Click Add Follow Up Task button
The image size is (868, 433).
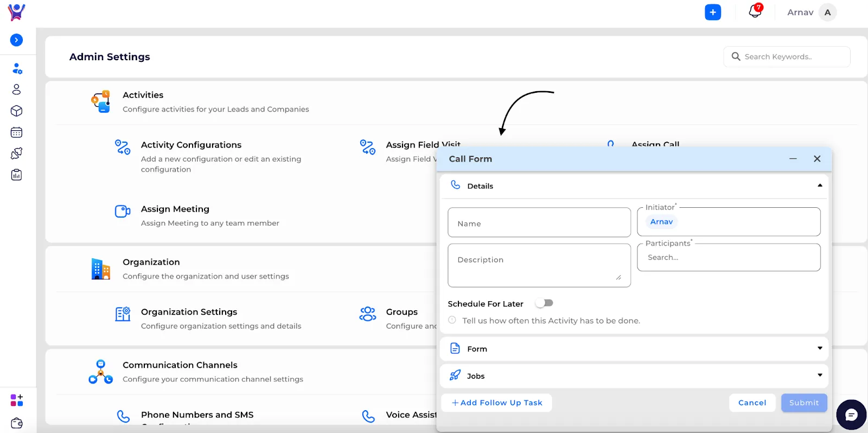(496, 403)
